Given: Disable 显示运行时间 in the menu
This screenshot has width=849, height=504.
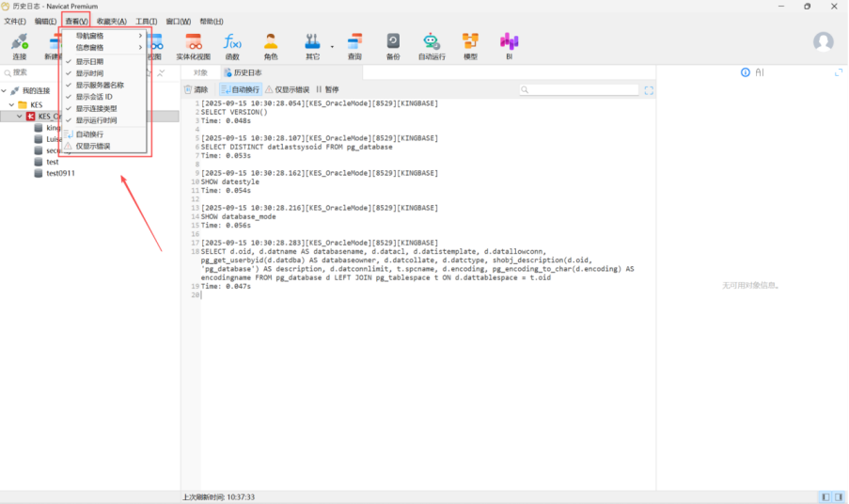Looking at the screenshot, I should coord(96,120).
